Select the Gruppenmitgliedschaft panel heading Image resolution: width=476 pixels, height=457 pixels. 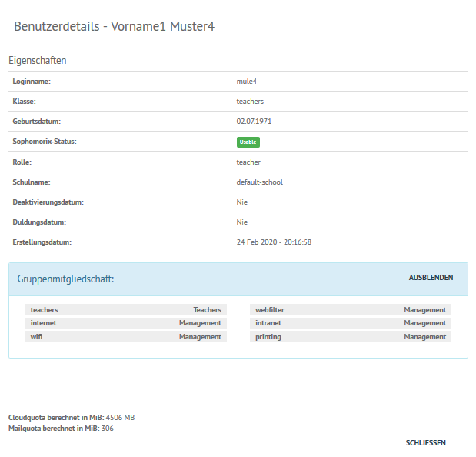[65, 279]
